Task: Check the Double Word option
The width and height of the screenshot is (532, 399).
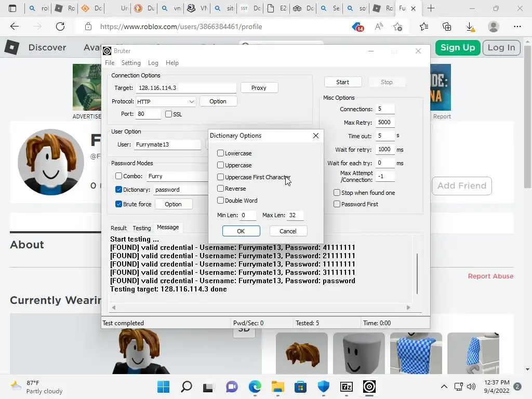Action: point(220,200)
